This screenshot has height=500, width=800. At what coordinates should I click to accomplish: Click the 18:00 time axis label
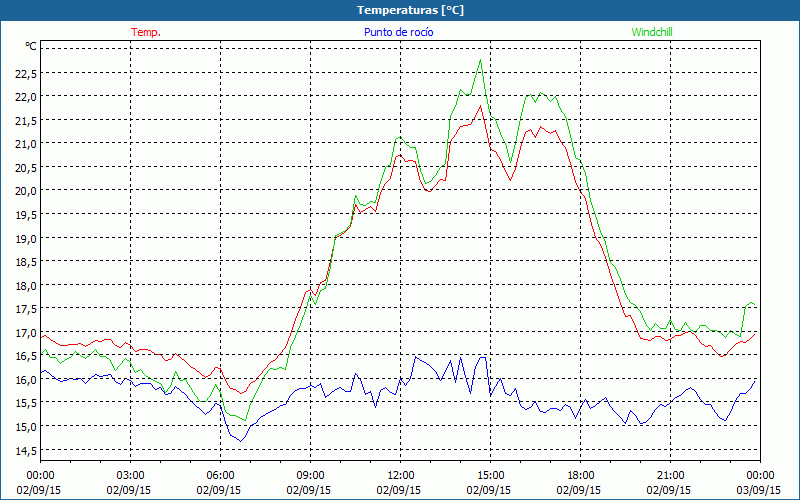[580, 476]
